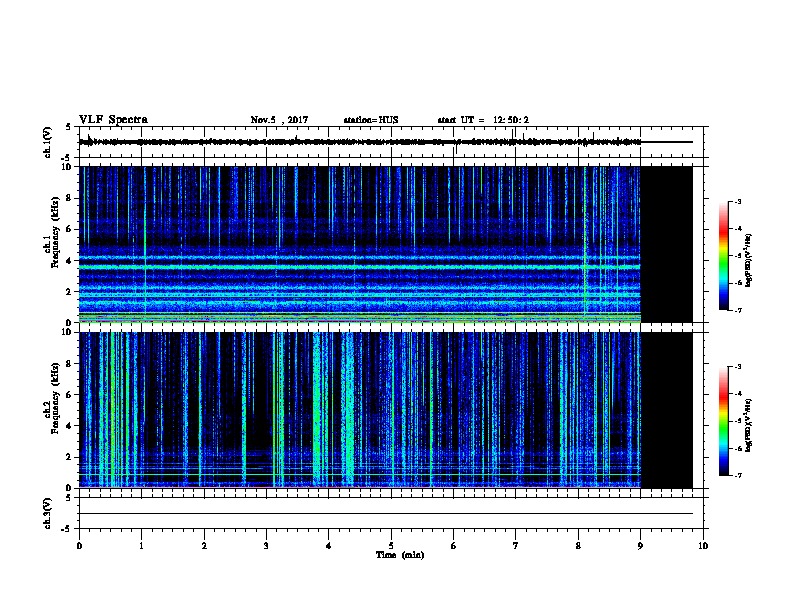The width and height of the screenshot is (792, 612).
Task: Click inside the ch.1 spectrogram panel
Action: point(360,244)
